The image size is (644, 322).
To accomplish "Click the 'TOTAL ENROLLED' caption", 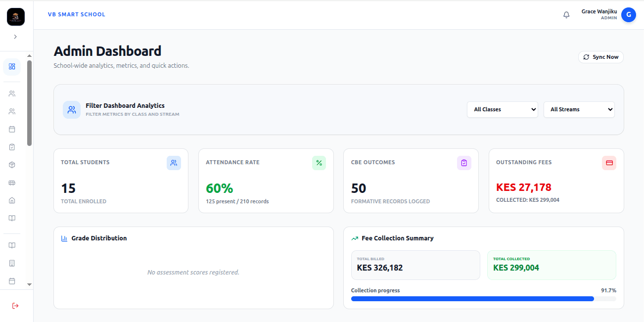I will tap(84, 201).
